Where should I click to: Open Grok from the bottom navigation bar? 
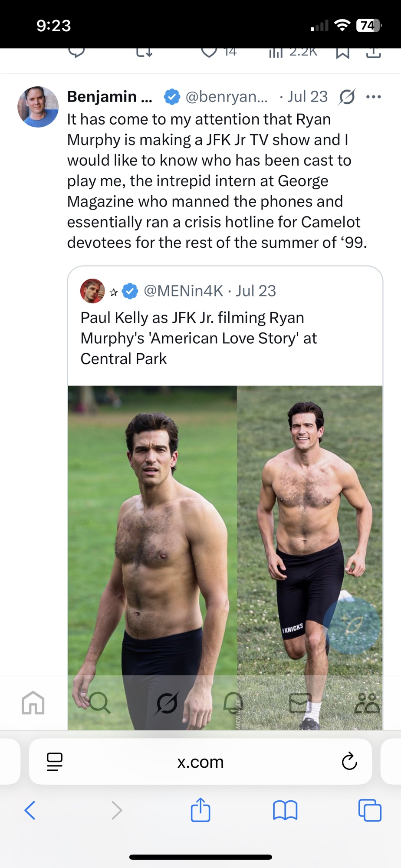click(x=167, y=703)
